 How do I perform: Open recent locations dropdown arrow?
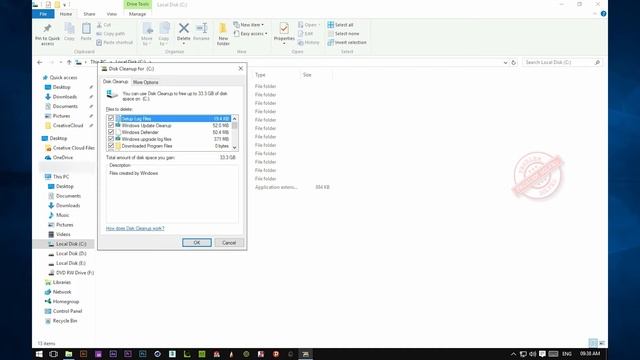tap(61, 62)
